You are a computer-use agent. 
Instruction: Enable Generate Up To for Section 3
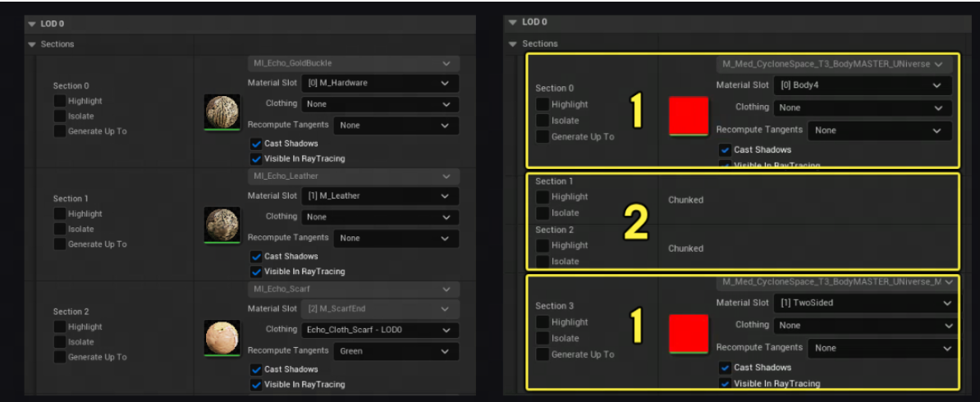click(x=543, y=354)
